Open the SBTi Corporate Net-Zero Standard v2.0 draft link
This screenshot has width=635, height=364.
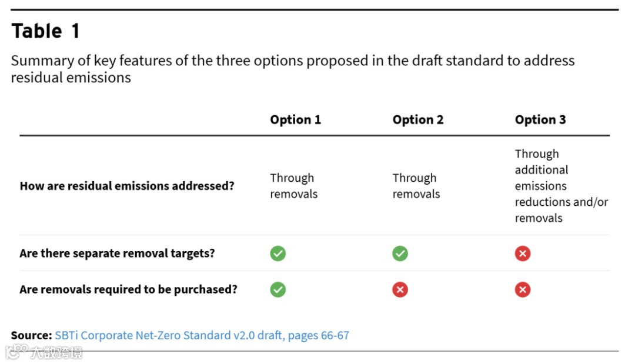202,335
